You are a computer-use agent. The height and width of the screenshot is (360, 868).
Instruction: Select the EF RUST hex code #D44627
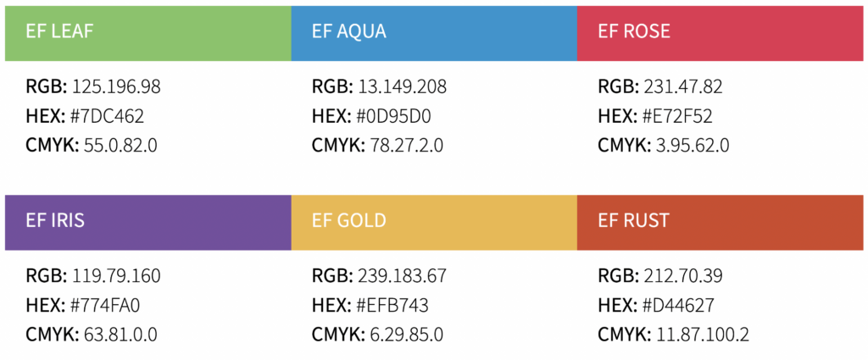pos(679,305)
